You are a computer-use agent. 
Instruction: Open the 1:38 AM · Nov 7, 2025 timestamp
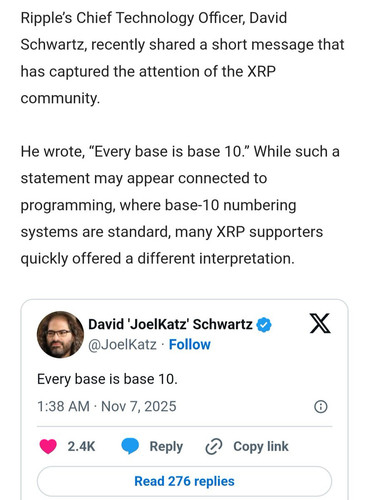coord(107,407)
